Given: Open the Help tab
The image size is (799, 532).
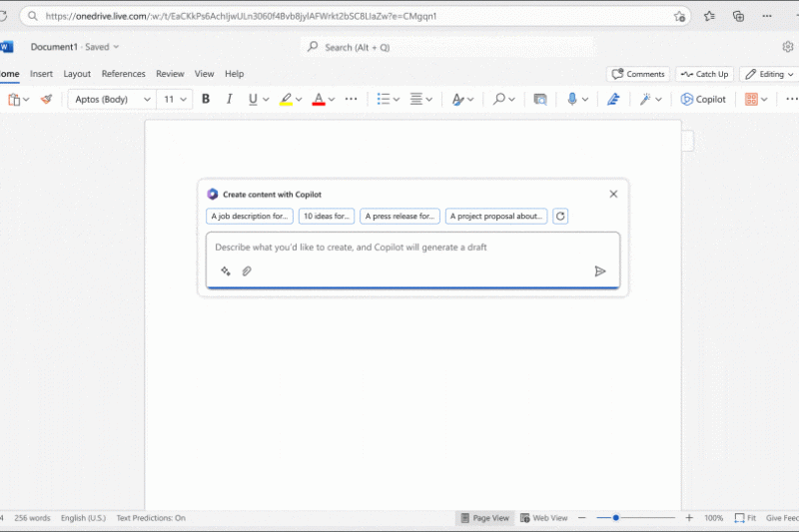Looking at the screenshot, I should [x=235, y=74].
